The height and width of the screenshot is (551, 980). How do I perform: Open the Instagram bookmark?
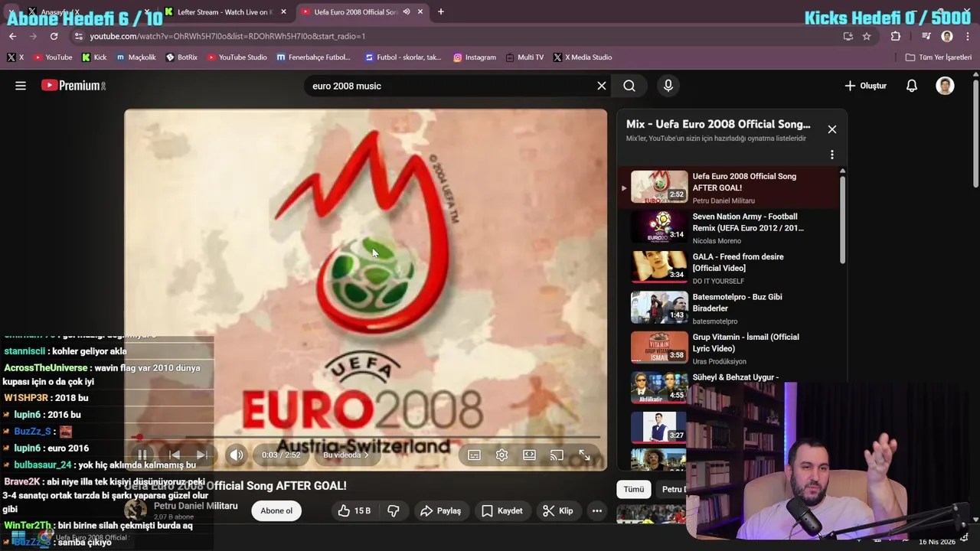(474, 57)
